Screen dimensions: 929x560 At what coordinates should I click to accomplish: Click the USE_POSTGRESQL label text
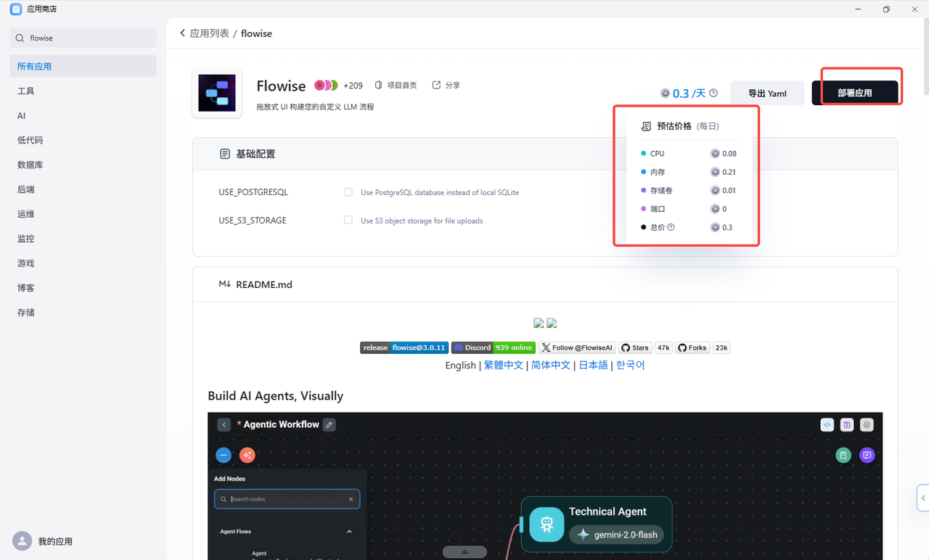coord(253,192)
